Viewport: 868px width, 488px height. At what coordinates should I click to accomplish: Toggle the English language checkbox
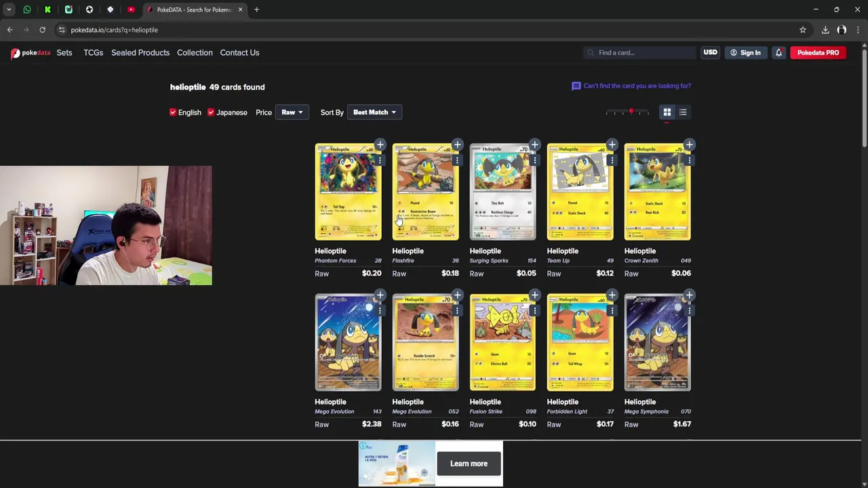pos(173,113)
